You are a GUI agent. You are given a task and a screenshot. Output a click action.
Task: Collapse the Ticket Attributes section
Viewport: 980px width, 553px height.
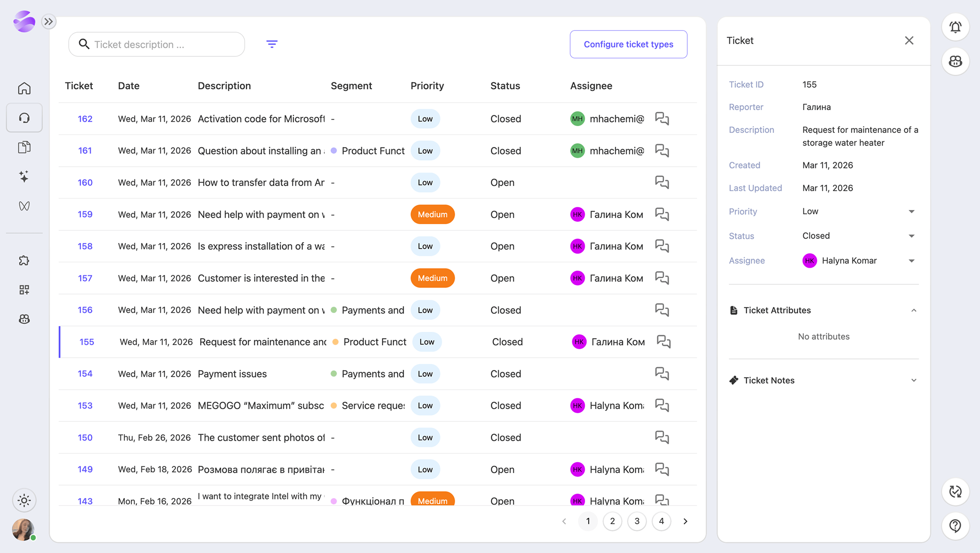point(914,310)
